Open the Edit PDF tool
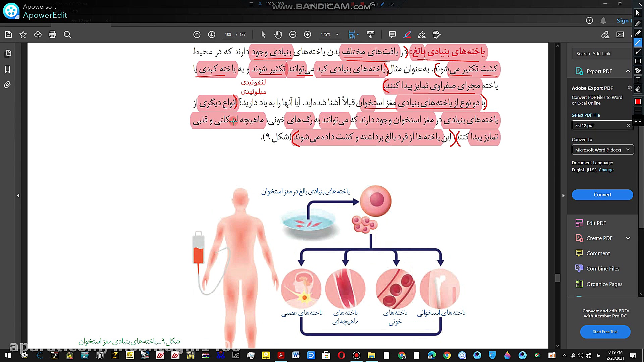Screen dimensions: 644x362 tap(596, 223)
